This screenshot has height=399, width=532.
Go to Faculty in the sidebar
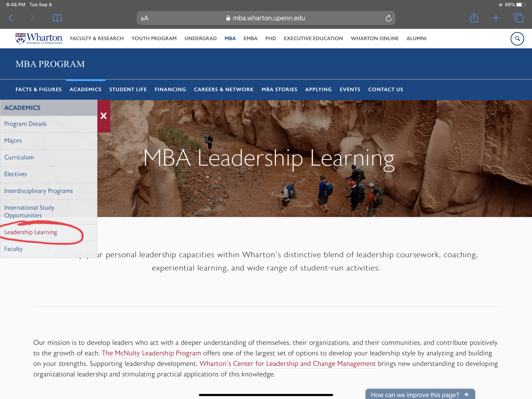click(x=49, y=249)
